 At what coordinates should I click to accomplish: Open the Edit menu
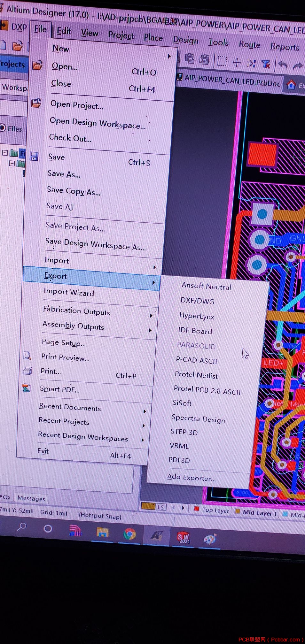tap(64, 31)
